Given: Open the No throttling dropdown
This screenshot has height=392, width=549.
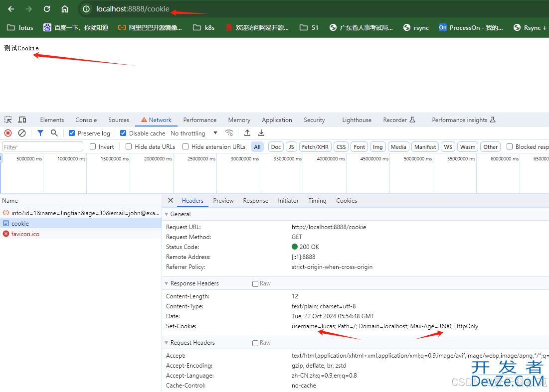Looking at the screenshot, I should [x=194, y=133].
